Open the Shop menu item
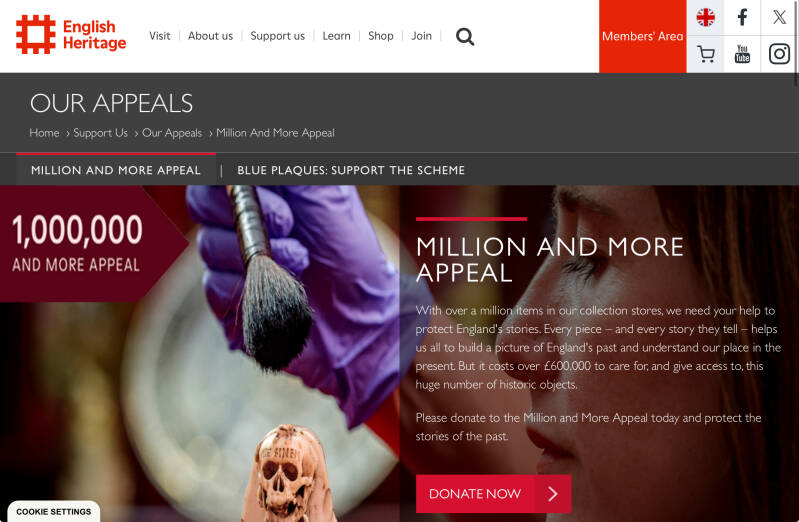The height and width of the screenshot is (522, 799). [381, 36]
